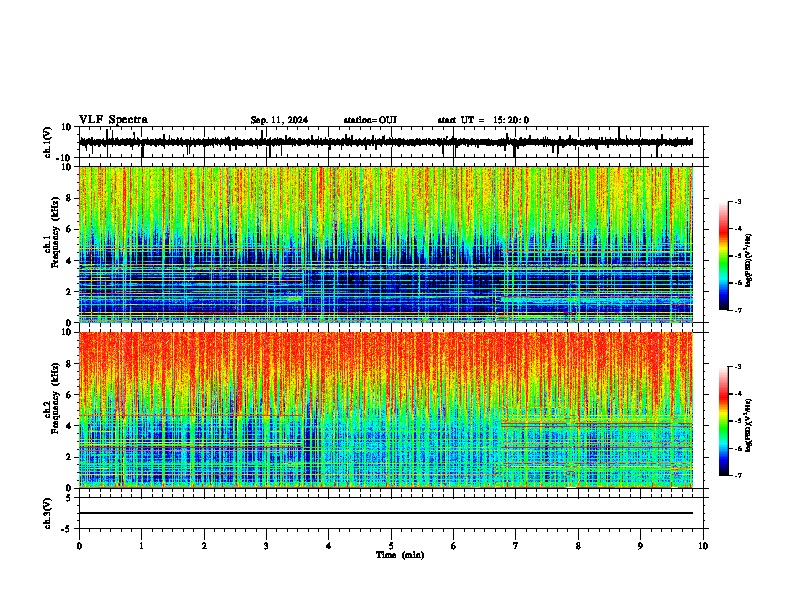Click the "-3" label on ch.1 colorbar
Viewport: 792px width, 612px height.
[x=737, y=201]
